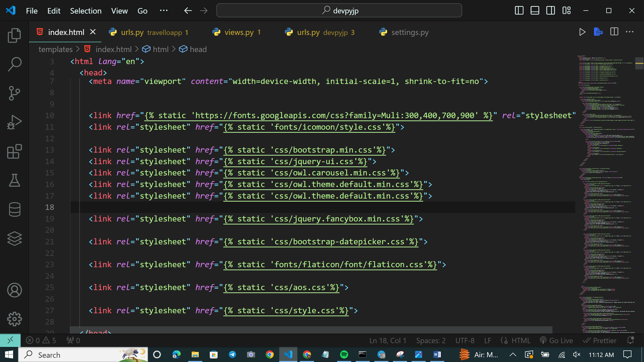Open the Selection menu

tap(86, 11)
